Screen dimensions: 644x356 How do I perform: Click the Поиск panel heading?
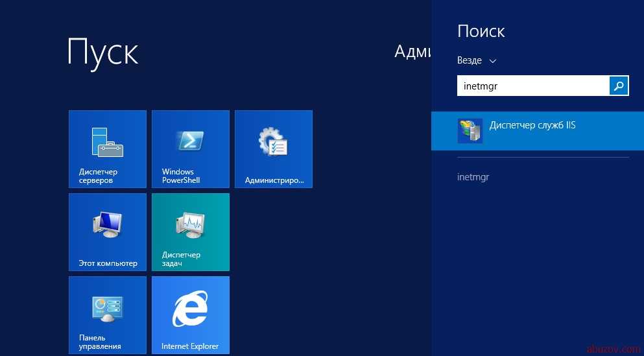[x=481, y=31]
